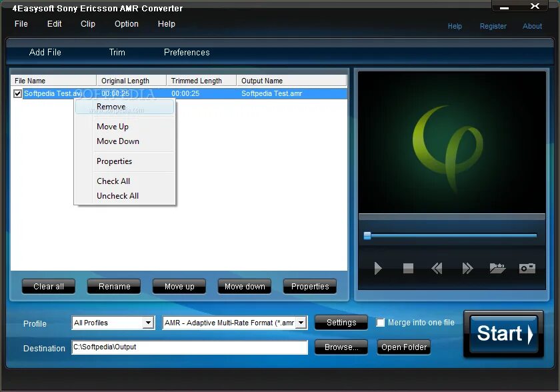Click the Open Folder button
The height and width of the screenshot is (392, 560).
[x=404, y=347]
